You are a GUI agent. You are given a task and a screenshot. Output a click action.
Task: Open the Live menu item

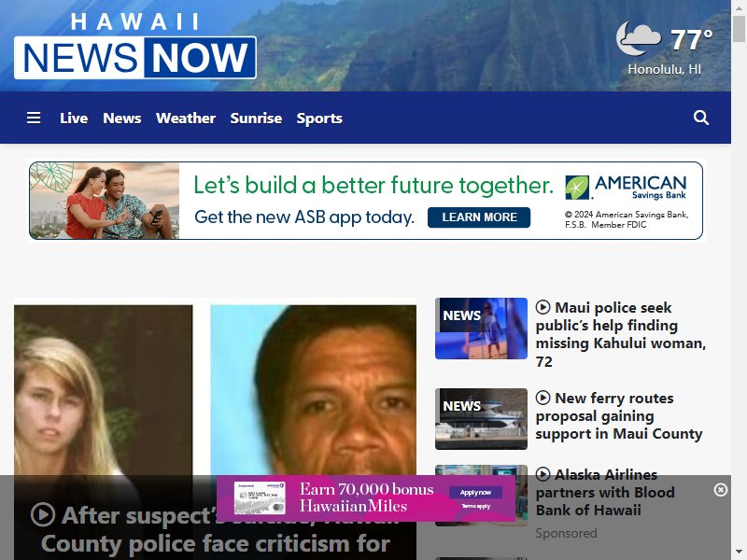pos(74,119)
